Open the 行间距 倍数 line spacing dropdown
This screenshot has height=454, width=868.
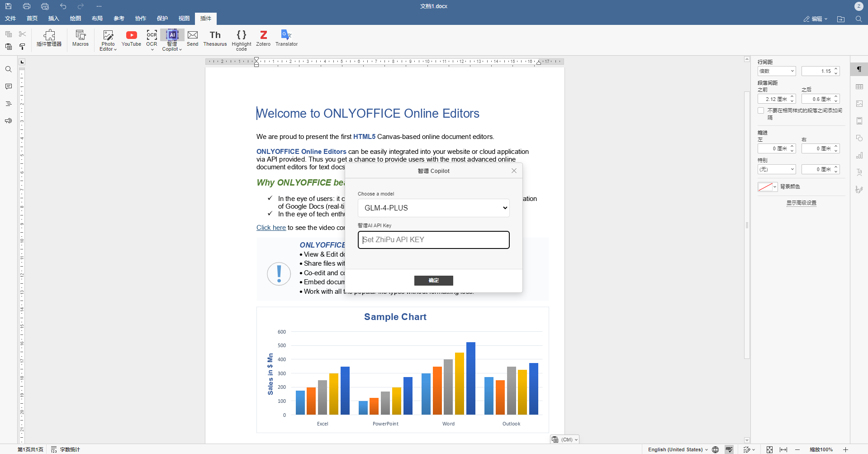[x=776, y=71]
